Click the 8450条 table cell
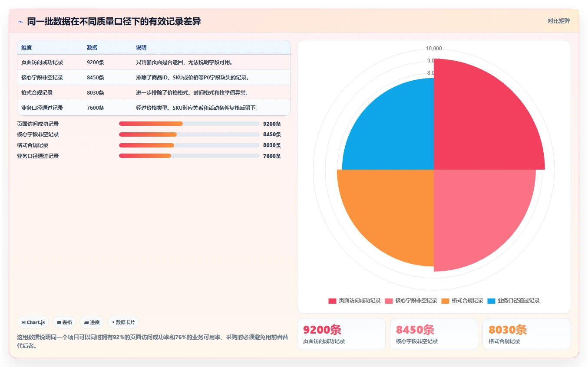 96,77
